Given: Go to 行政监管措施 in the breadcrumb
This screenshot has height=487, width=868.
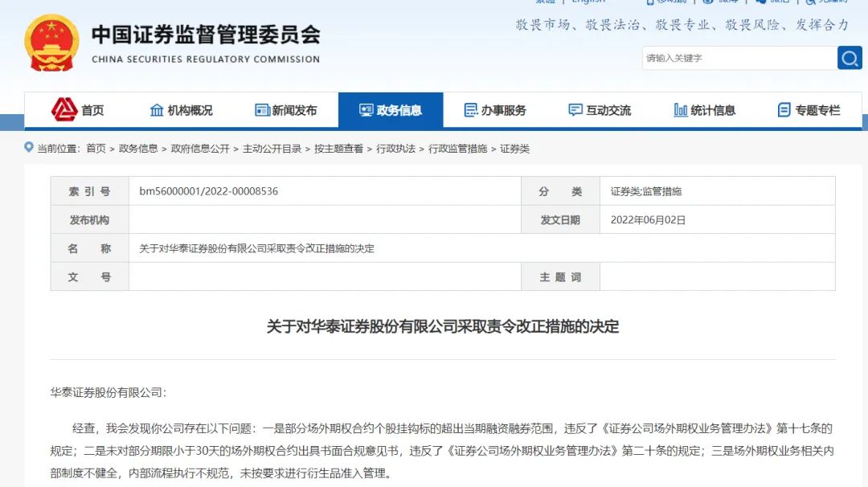Looking at the screenshot, I should (458, 149).
